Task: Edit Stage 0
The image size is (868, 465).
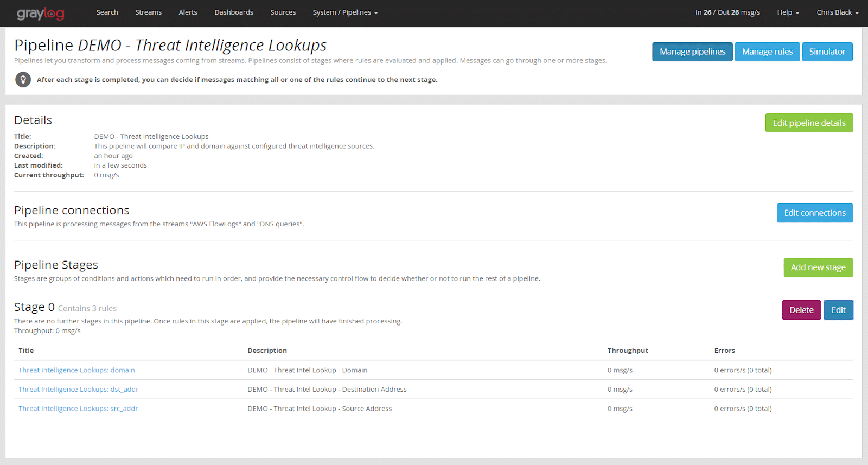Action: point(838,310)
